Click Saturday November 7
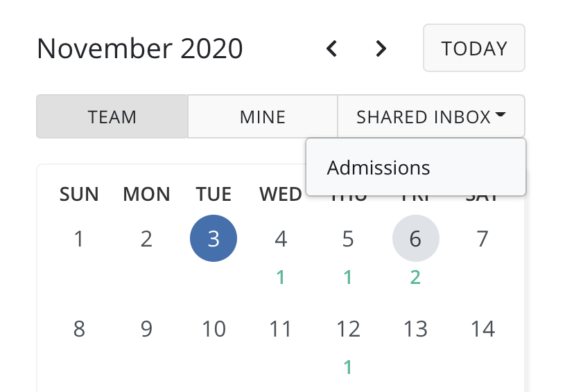The height and width of the screenshot is (392, 574). [x=482, y=239]
